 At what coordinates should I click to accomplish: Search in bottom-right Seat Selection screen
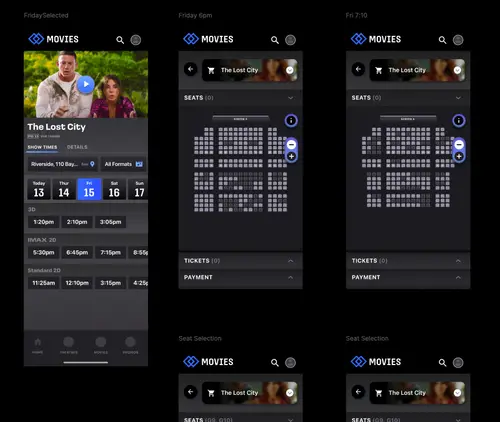[x=442, y=363]
